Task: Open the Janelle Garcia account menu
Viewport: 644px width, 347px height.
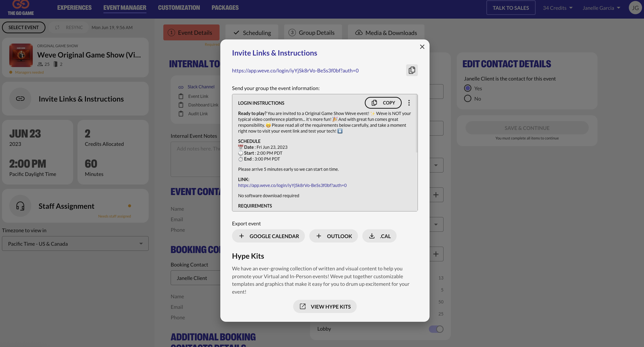Action: pos(601,8)
